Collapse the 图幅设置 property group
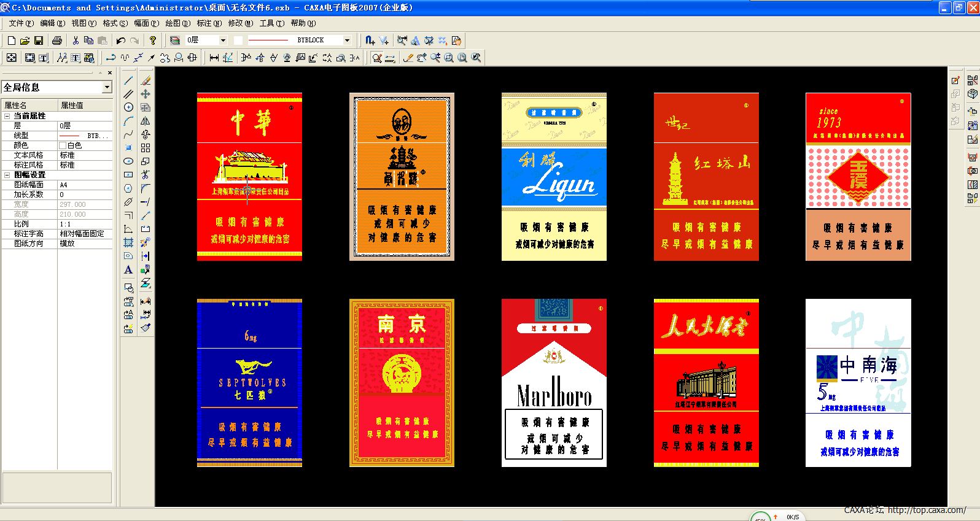 (x=7, y=174)
